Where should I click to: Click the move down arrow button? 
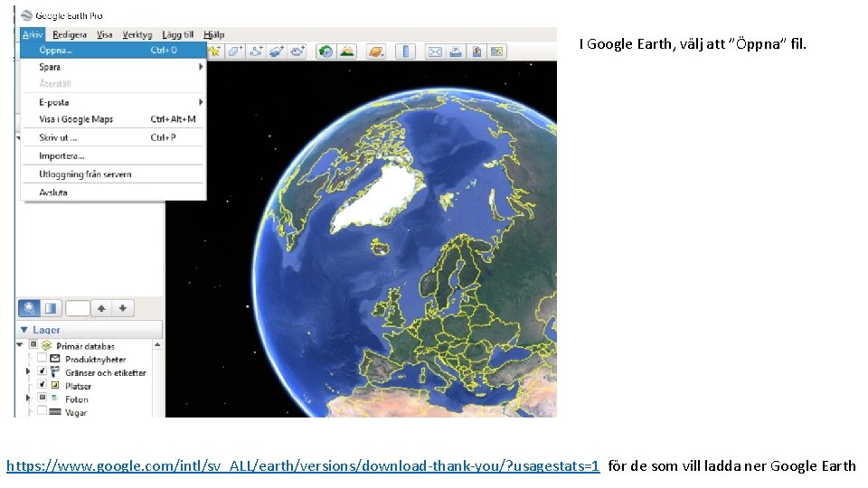123,308
